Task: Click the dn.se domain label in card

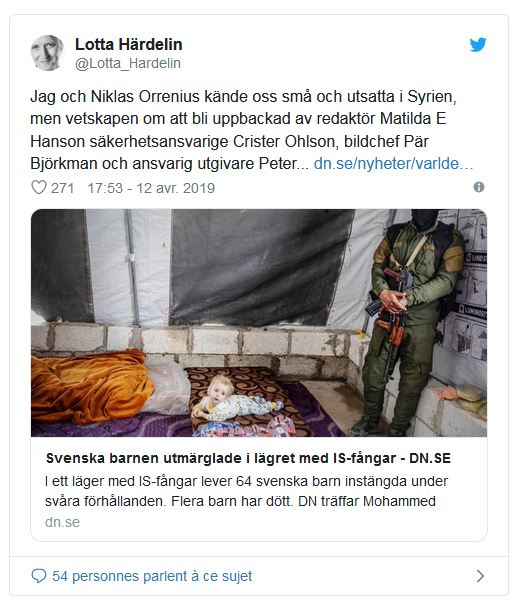Action: [x=62, y=522]
